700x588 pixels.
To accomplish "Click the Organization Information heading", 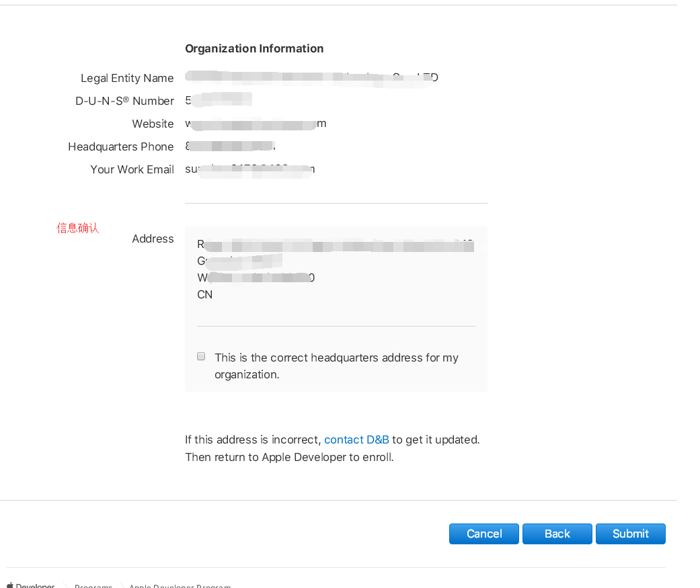I will (254, 48).
